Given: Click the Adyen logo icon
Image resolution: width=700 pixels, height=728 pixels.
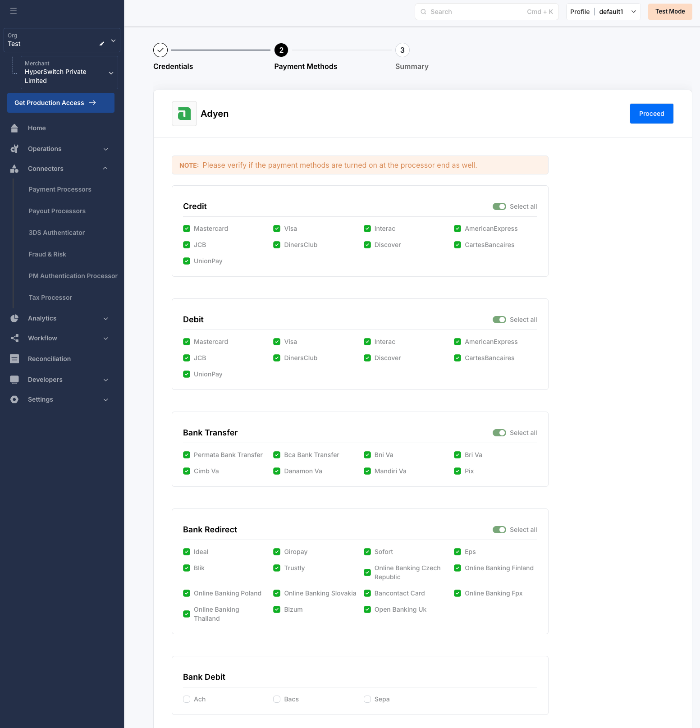Looking at the screenshot, I should click(184, 114).
